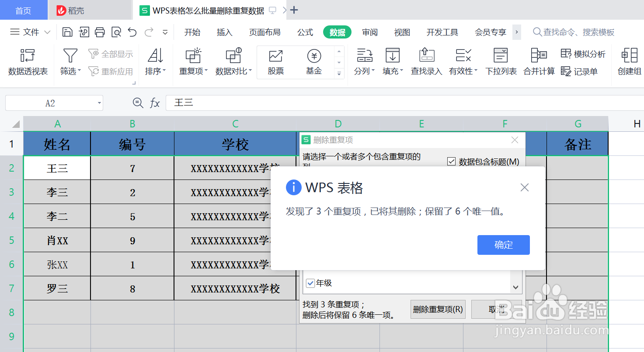Screen dimensions: 644x352
Task: Open the 查找录入 lookup entry tool
Action: [x=427, y=62]
